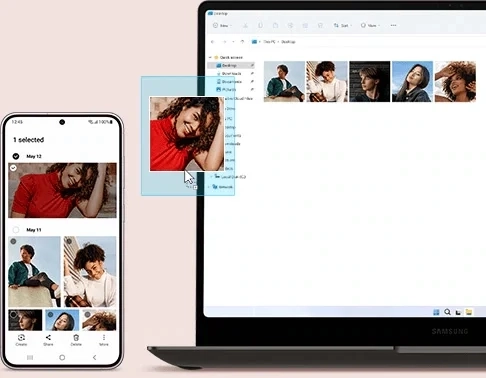Screen dimensions: 486x378
Task: Collapse the Quick access tree section
Action: click(210, 57)
